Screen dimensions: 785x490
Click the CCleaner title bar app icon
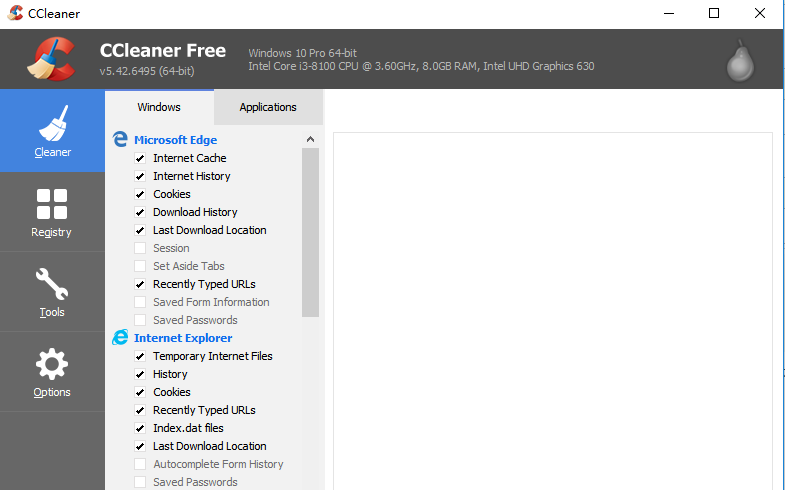15,13
